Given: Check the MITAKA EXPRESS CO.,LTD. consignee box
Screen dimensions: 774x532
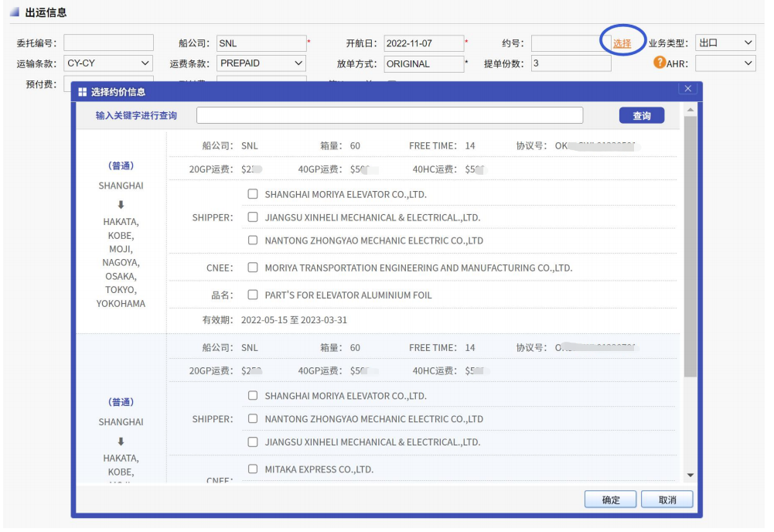Looking at the screenshot, I should tap(253, 469).
